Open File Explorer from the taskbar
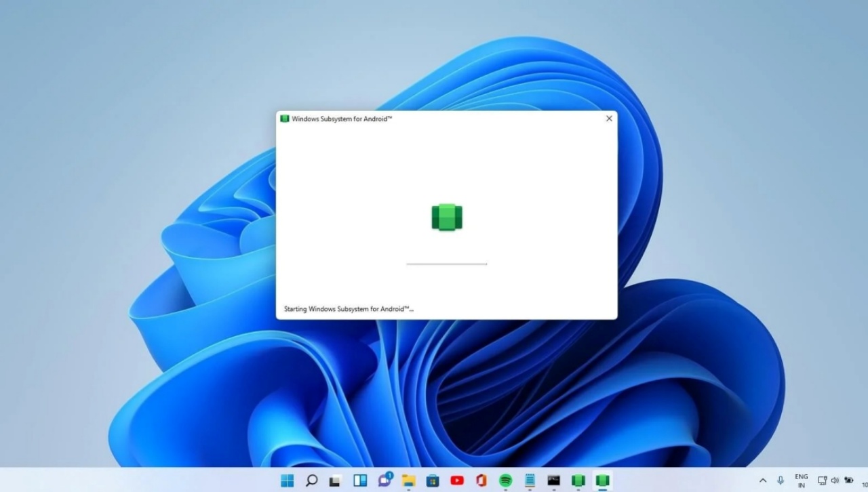 (x=408, y=480)
